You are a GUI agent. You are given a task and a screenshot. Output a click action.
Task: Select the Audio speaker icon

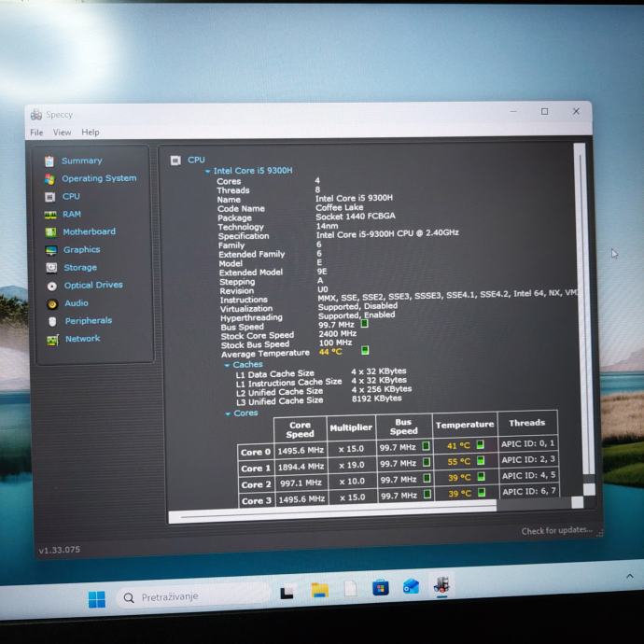click(52, 304)
